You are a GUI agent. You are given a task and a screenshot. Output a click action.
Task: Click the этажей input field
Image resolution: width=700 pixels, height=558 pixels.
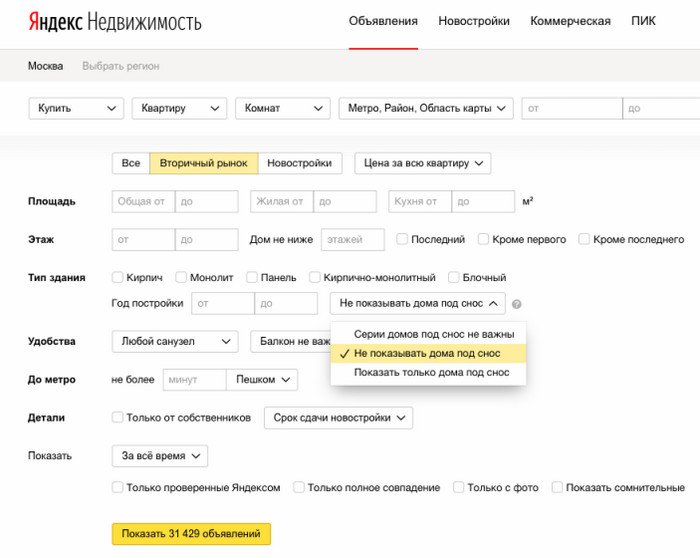click(x=353, y=240)
